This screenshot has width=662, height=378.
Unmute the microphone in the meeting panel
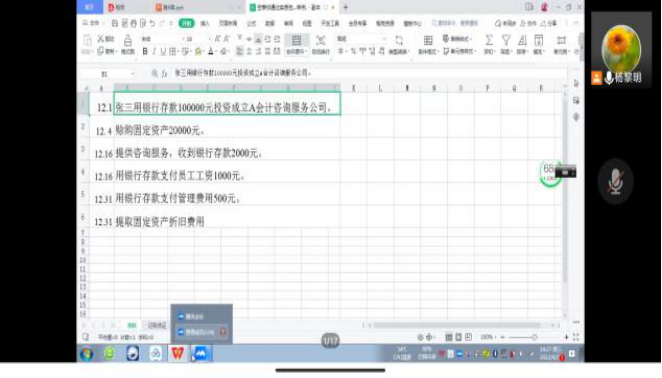point(616,181)
